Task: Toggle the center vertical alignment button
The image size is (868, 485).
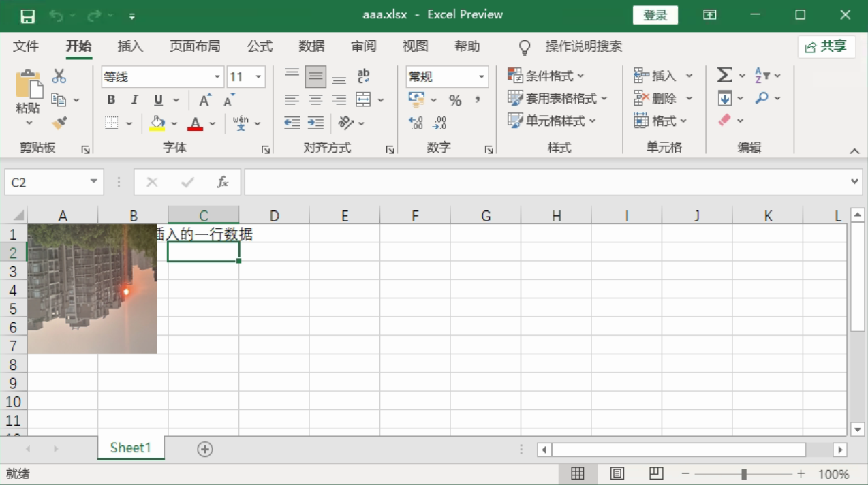Action: coord(315,77)
